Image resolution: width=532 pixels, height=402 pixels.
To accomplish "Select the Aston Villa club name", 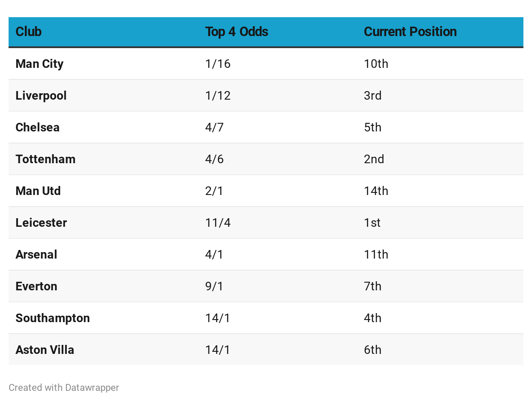I will tap(45, 350).
